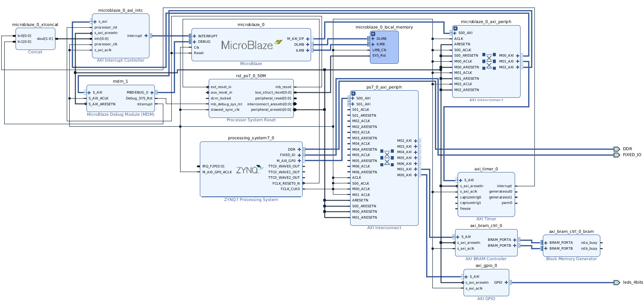Expand M01_AXI pin on microblaze_0_axi_periph
This screenshot has width=644, height=308.
coord(517,61)
